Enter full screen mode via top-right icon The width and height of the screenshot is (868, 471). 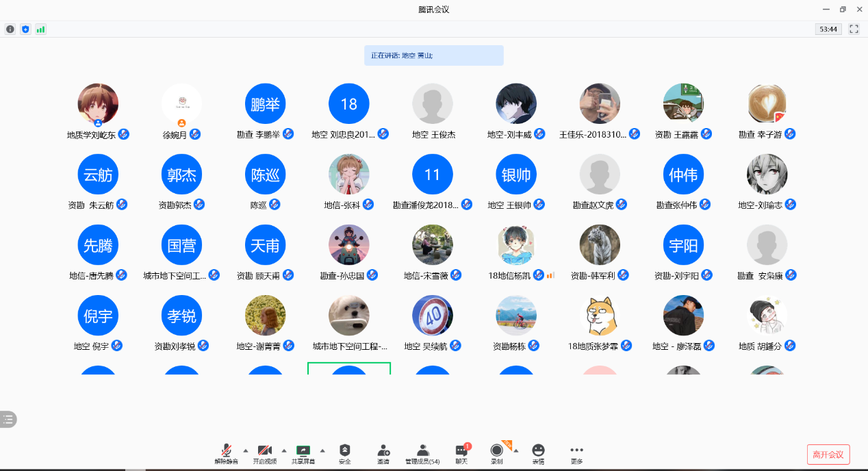pos(854,29)
